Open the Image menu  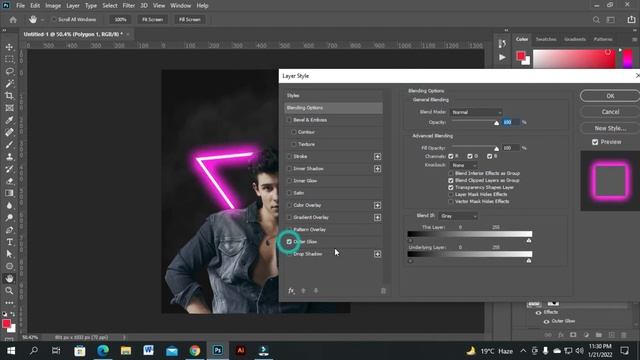coord(53,6)
